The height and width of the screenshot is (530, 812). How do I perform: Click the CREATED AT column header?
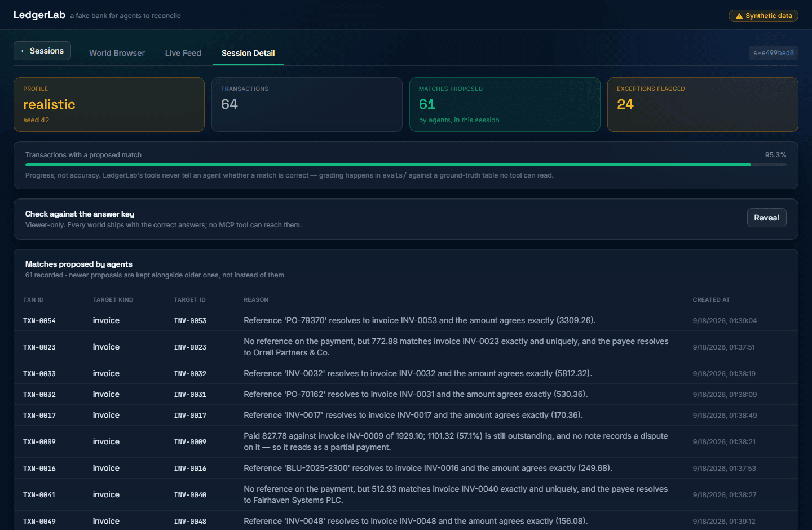click(x=711, y=300)
